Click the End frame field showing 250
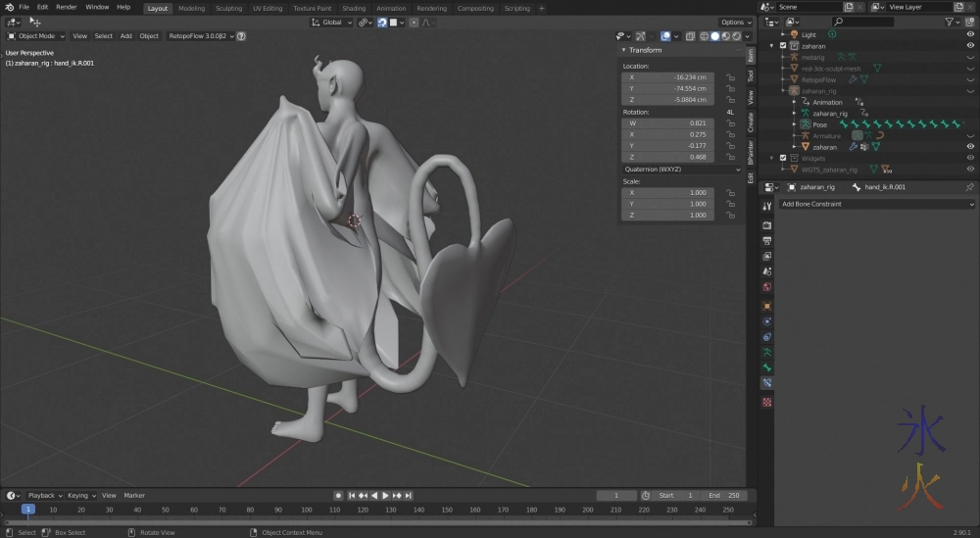The height and width of the screenshot is (538, 980). tap(725, 496)
